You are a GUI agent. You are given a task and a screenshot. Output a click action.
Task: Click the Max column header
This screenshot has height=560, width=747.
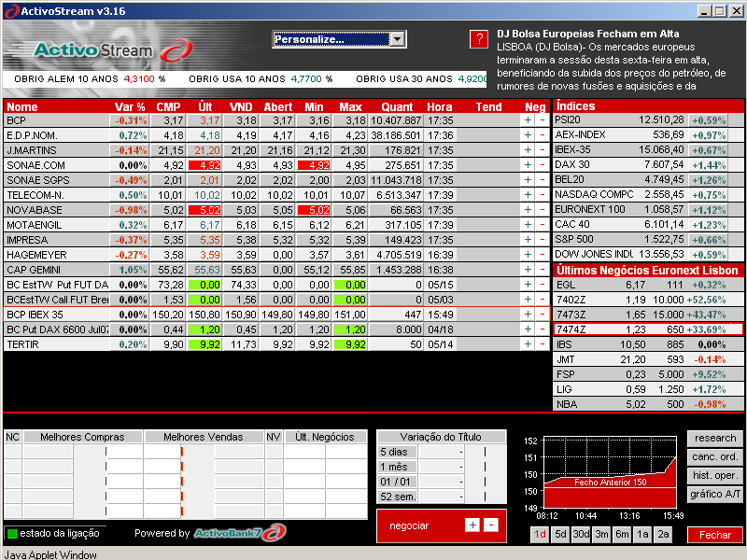(x=350, y=107)
